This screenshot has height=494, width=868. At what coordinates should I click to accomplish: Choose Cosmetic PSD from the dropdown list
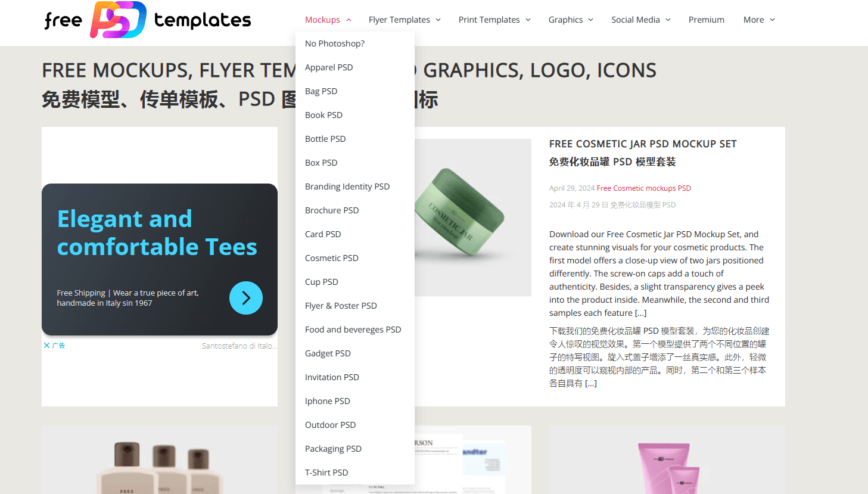point(332,257)
